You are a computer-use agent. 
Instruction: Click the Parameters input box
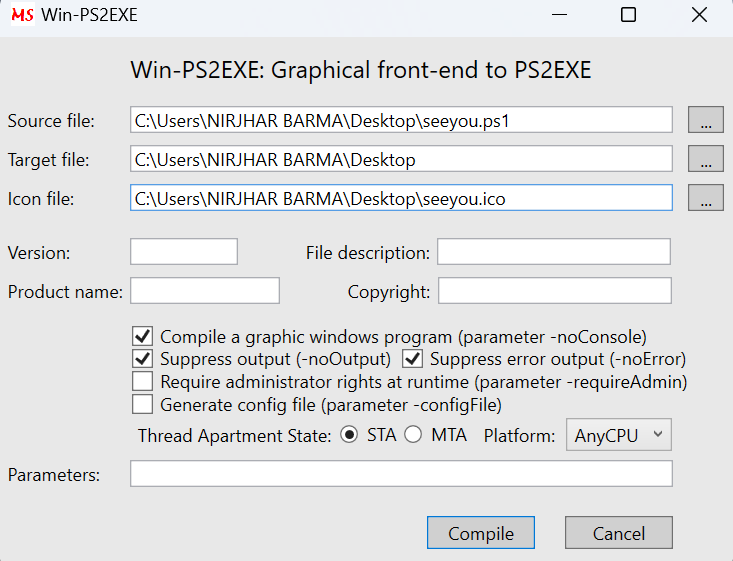coord(401,474)
